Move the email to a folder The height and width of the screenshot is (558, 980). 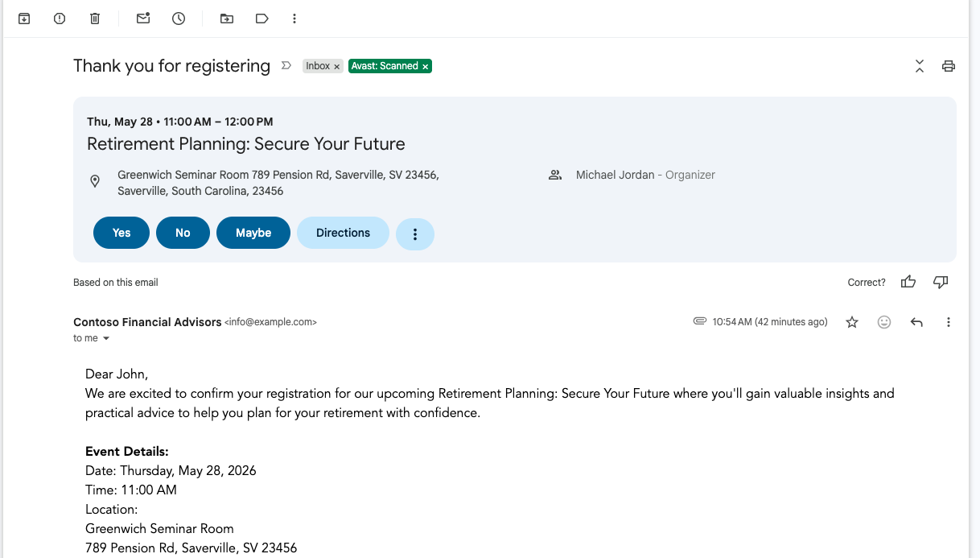pos(226,18)
